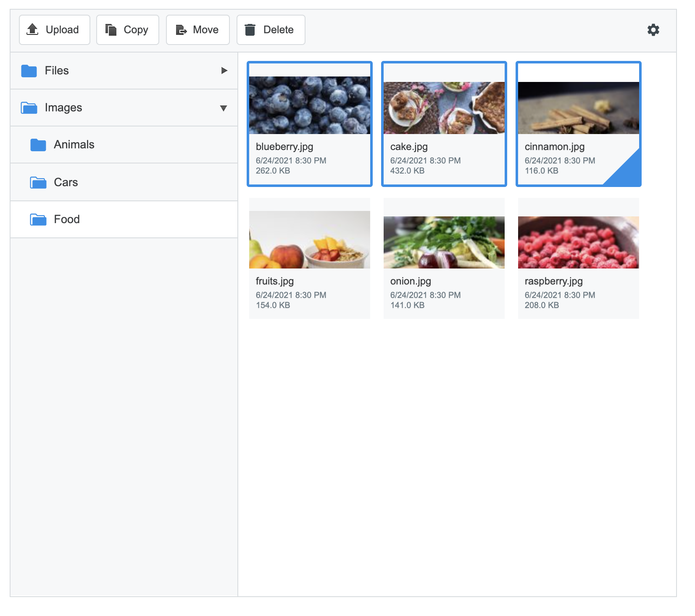Click the Files folder icon
The width and height of the screenshot is (695, 616).
[28, 71]
